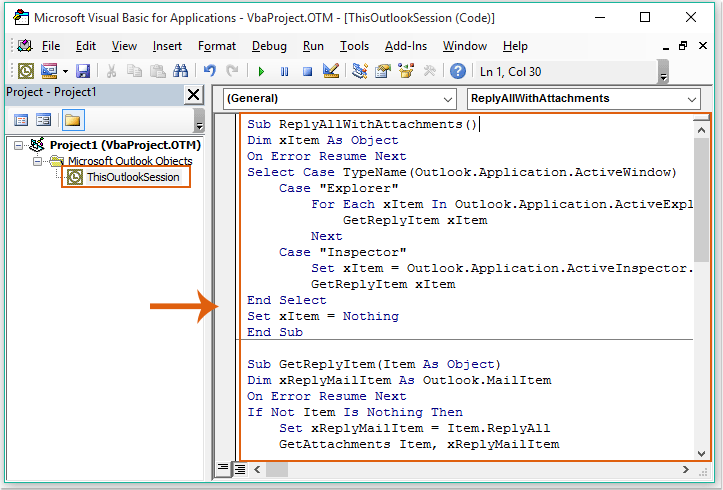Click the VBA icon left of File menu
This screenshot has width=723, height=490.
coord(25,46)
